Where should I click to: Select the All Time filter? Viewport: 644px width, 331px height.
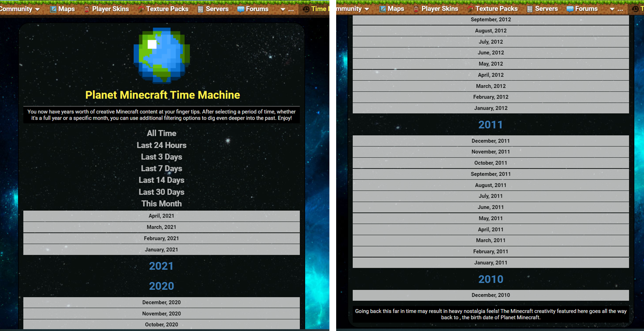coord(162,133)
